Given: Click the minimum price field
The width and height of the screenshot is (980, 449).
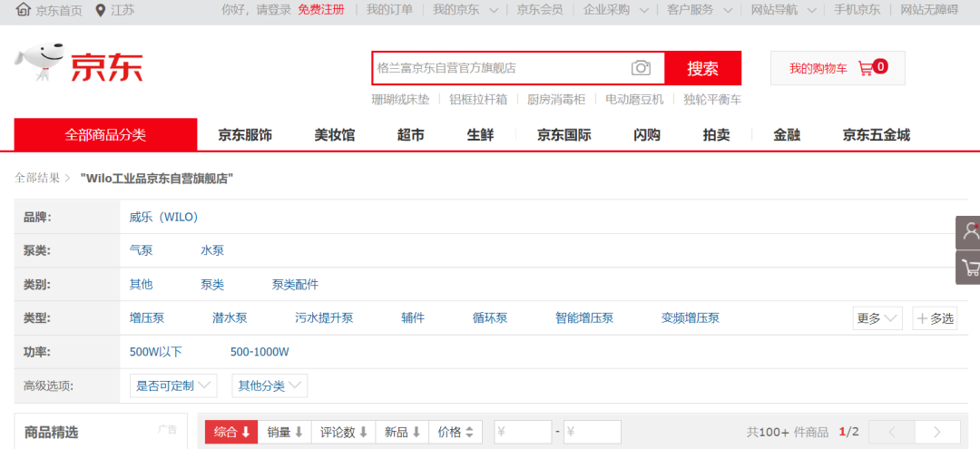Looking at the screenshot, I should pyautogui.click(x=524, y=432).
